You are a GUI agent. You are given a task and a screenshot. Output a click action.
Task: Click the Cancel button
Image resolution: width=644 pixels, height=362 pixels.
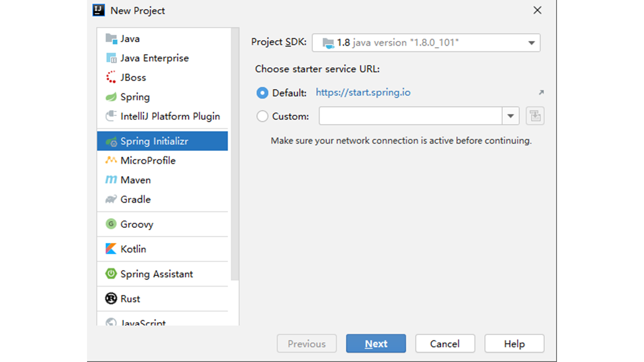coord(445,344)
